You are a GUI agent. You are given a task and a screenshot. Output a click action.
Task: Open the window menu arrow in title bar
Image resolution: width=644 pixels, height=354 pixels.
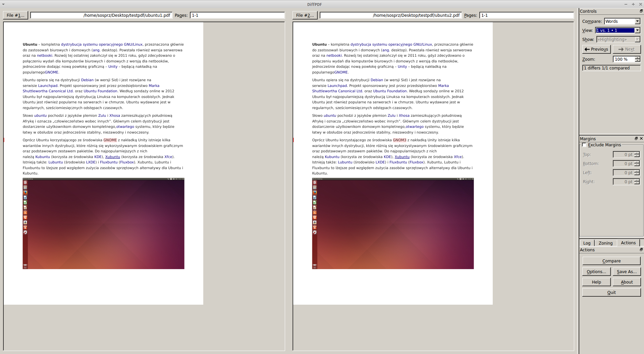click(x=3, y=4)
